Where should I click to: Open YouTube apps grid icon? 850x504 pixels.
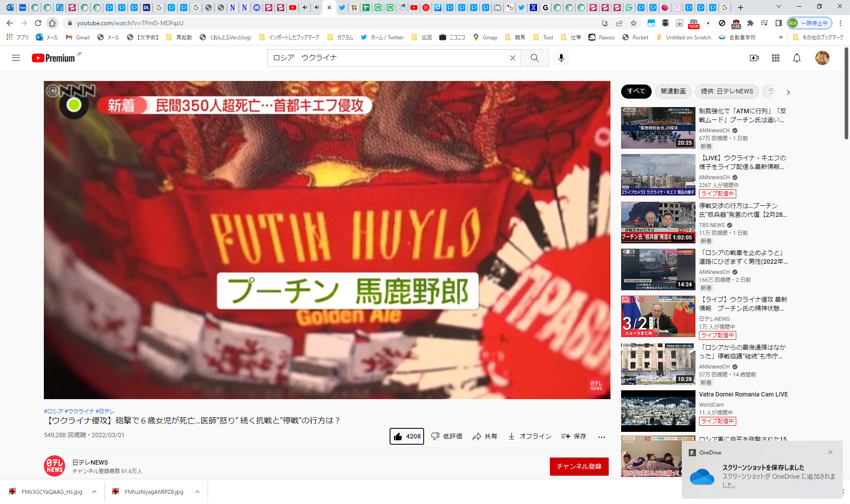click(775, 58)
